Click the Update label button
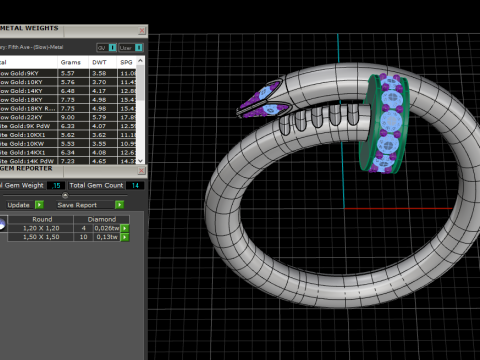Viewport: 480px width, 360px height. tap(19, 205)
